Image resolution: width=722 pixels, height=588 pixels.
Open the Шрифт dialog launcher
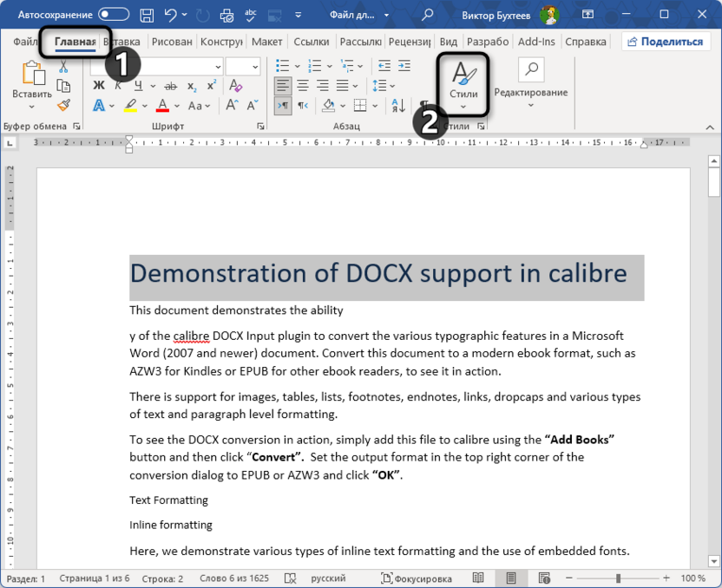(x=260, y=126)
